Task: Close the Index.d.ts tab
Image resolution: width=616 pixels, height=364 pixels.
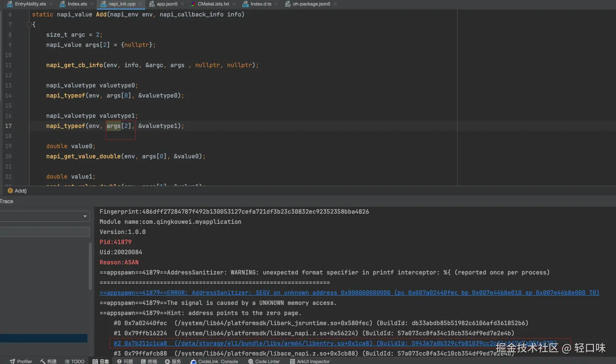Action: tap(276, 4)
